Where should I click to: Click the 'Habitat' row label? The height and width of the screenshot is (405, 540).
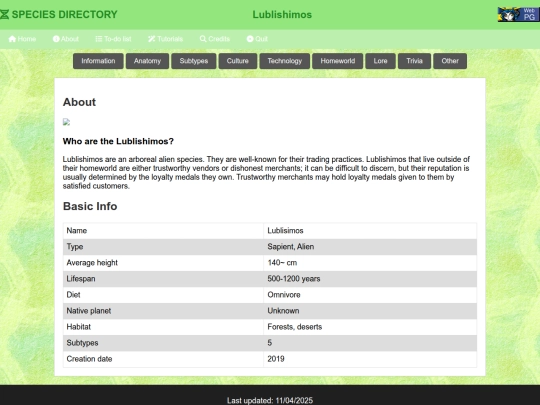pos(79,327)
